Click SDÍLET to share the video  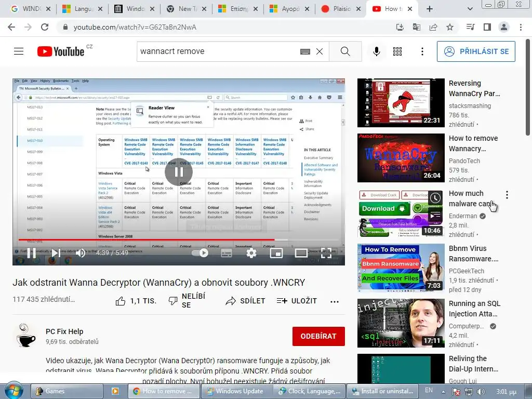pyautogui.click(x=245, y=301)
